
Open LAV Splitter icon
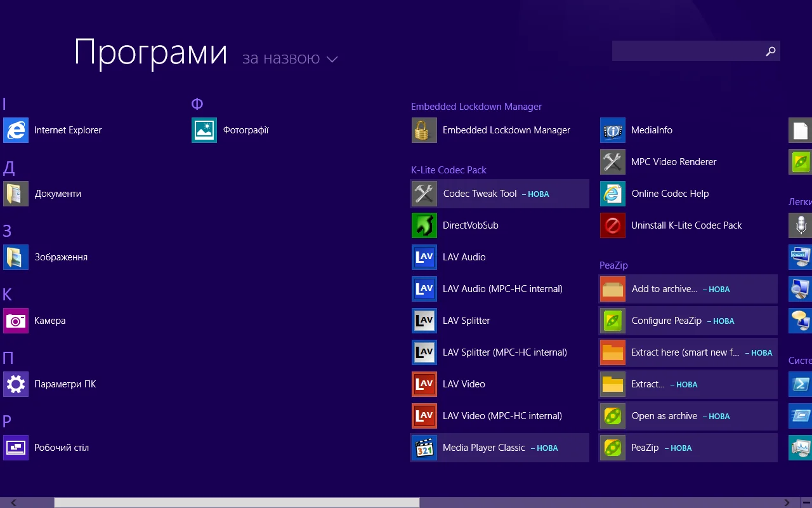(424, 321)
